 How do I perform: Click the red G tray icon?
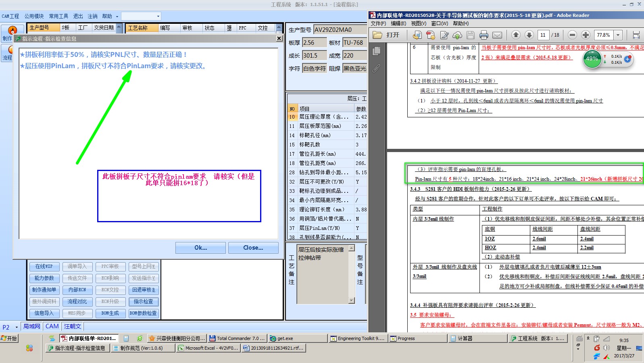point(597,348)
